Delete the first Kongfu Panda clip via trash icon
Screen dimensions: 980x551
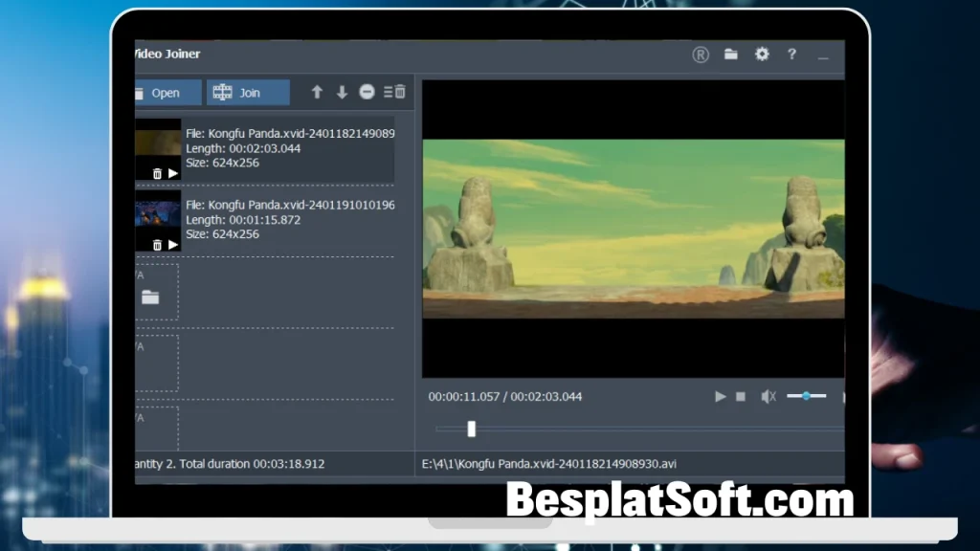(x=157, y=173)
